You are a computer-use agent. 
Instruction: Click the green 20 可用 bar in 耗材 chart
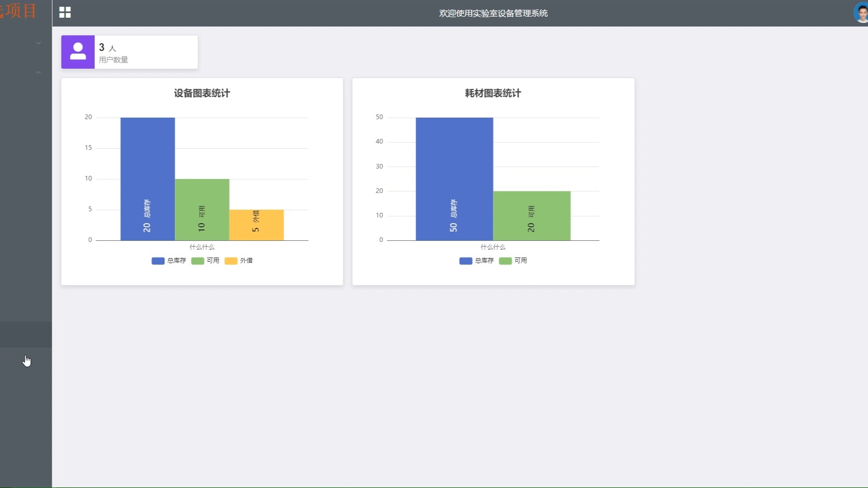[x=532, y=216]
